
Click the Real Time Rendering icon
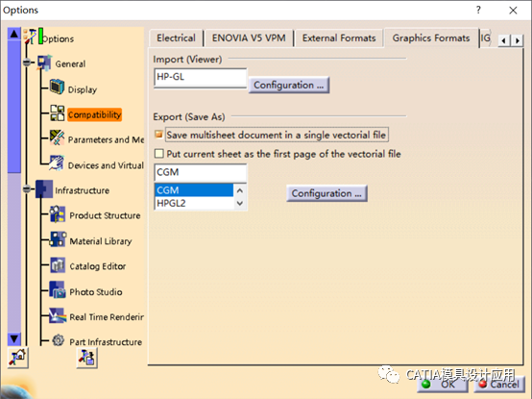58,315
